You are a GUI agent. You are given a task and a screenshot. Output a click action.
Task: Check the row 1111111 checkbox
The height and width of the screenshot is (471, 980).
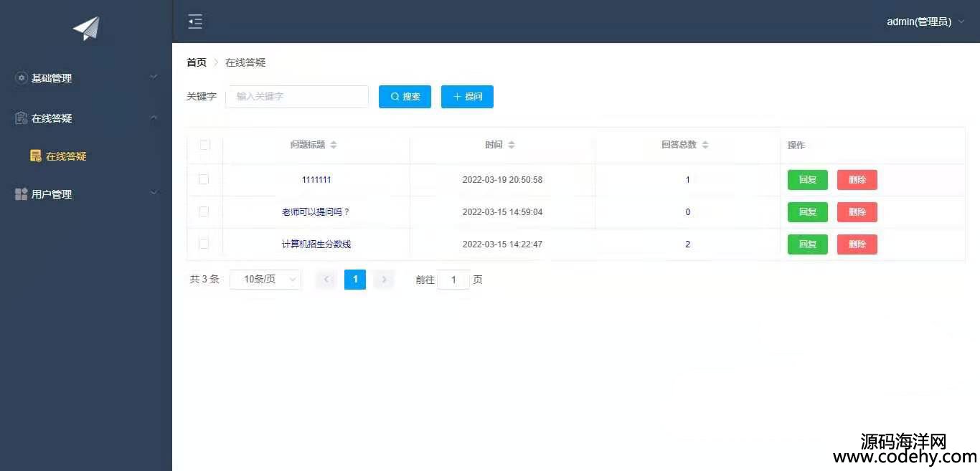(204, 179)
